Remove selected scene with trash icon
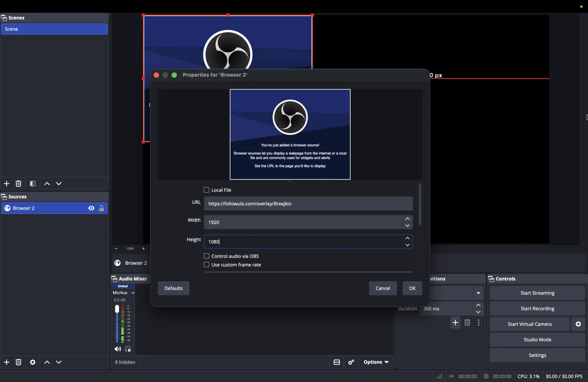The height and width of the screenshot is (382, 588). [19, 184]
